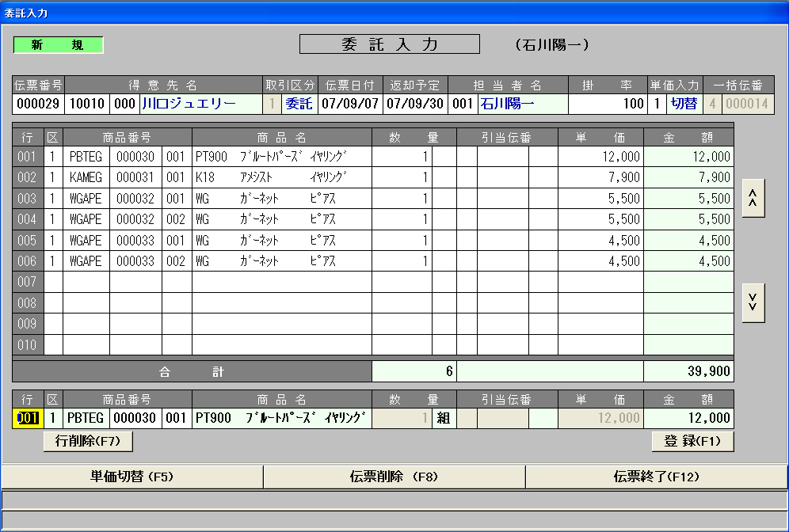The height and width of the screenshot is (532, 789).
Task: Click the 委託入力 title label
Action: coord(390,44)
